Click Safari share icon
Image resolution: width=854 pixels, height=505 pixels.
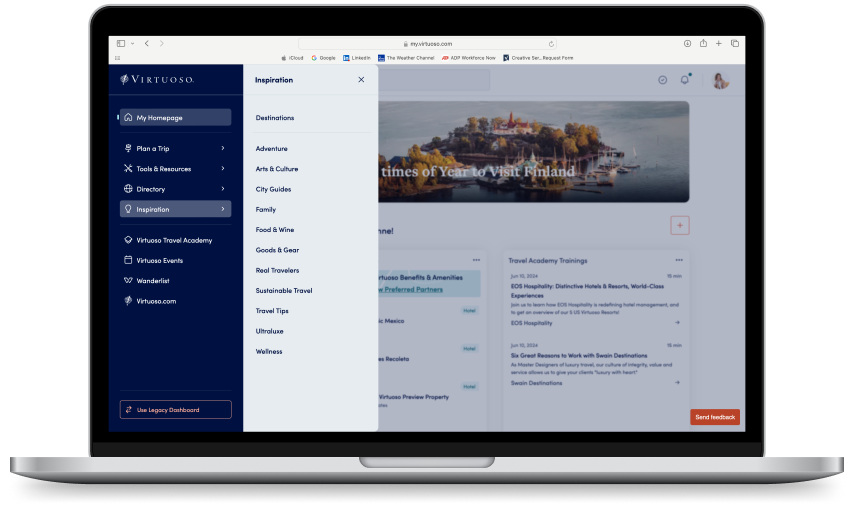703,43
